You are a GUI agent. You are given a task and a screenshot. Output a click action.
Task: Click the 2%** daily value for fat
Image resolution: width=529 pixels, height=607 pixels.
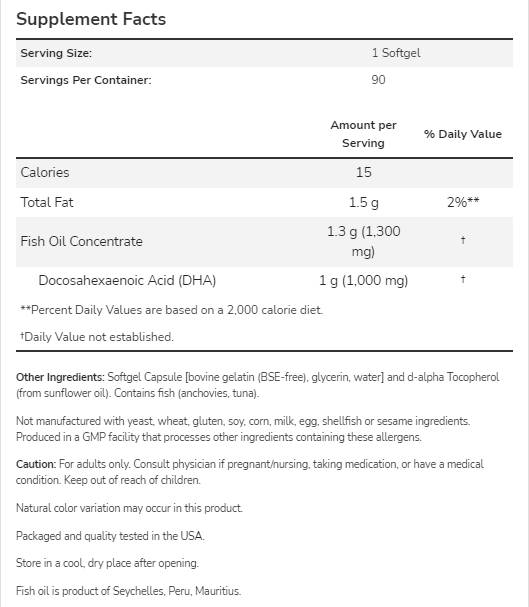point(463,202)
